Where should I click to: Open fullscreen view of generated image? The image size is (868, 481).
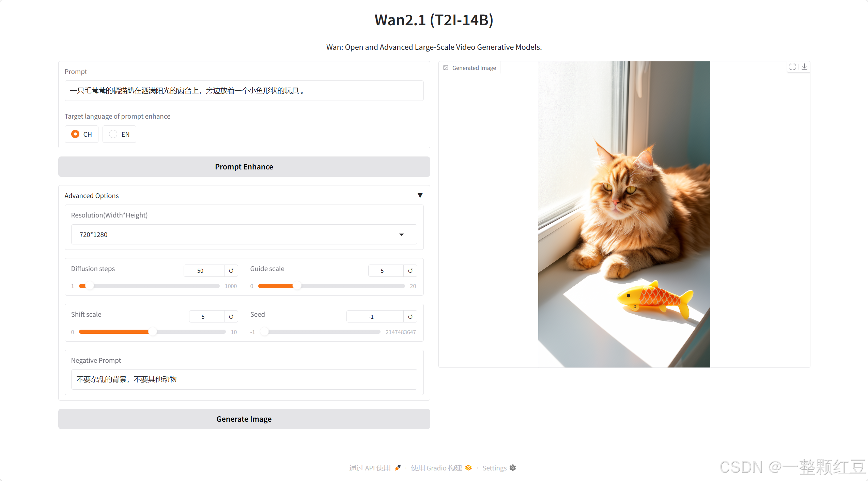pos(792,67)
